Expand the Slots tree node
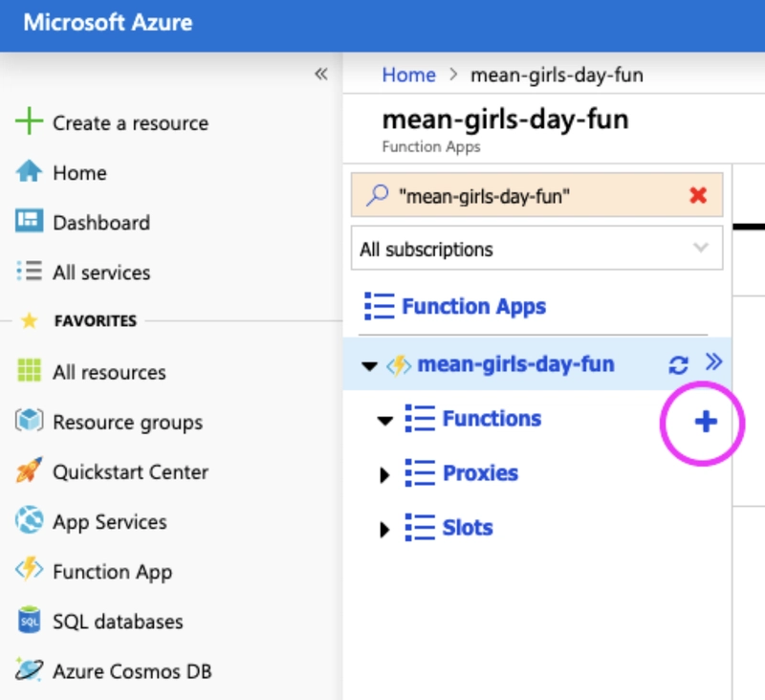 384,529
